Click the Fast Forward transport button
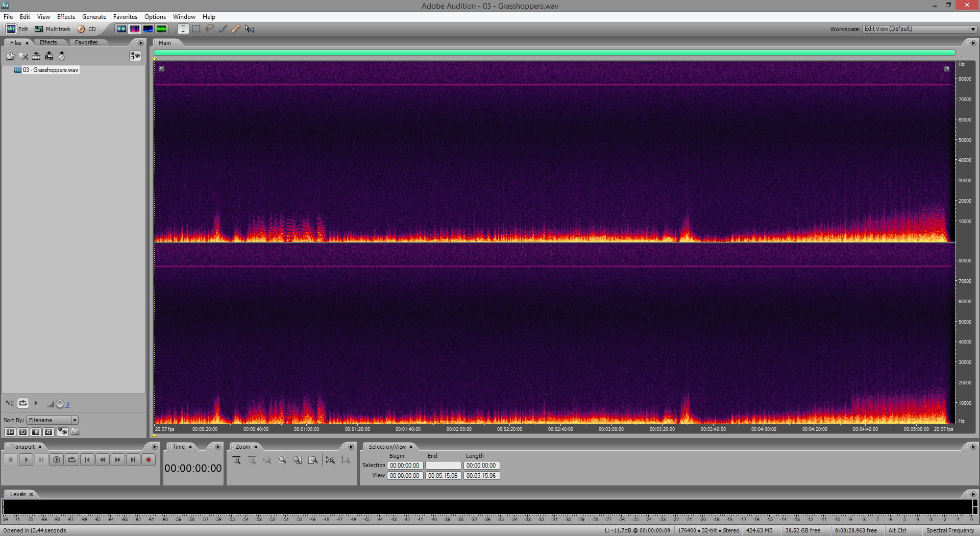980x536 pixels. tap(118, 460)
